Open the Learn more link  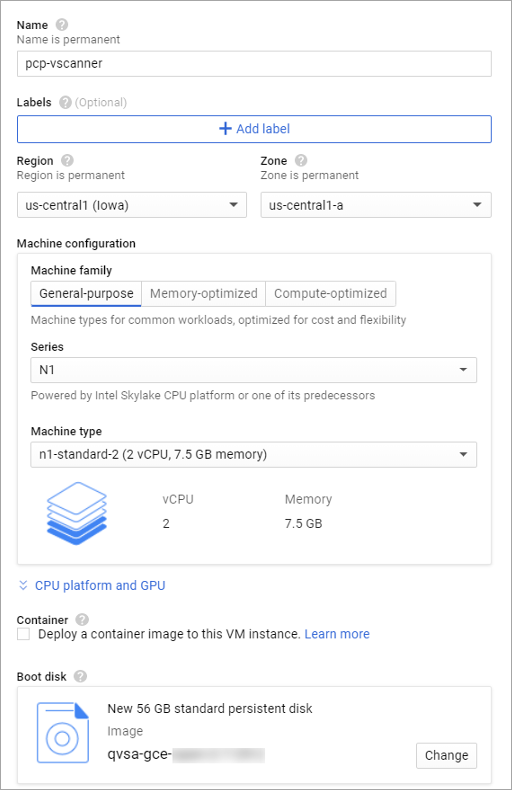pyautogui.click(x=337, y=634)
